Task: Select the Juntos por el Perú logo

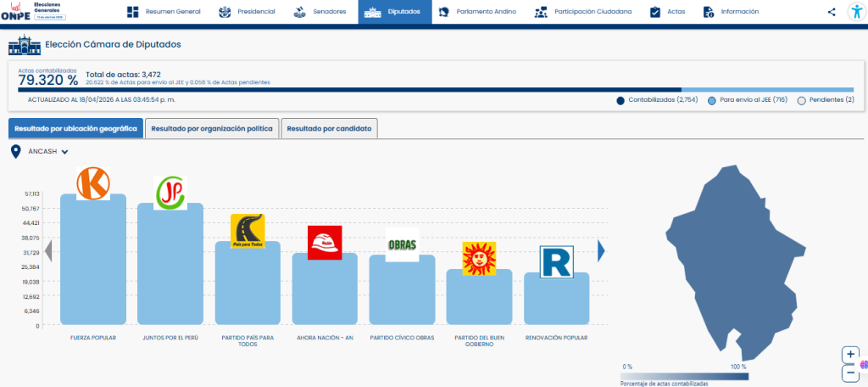Action: tap(170, 193)
